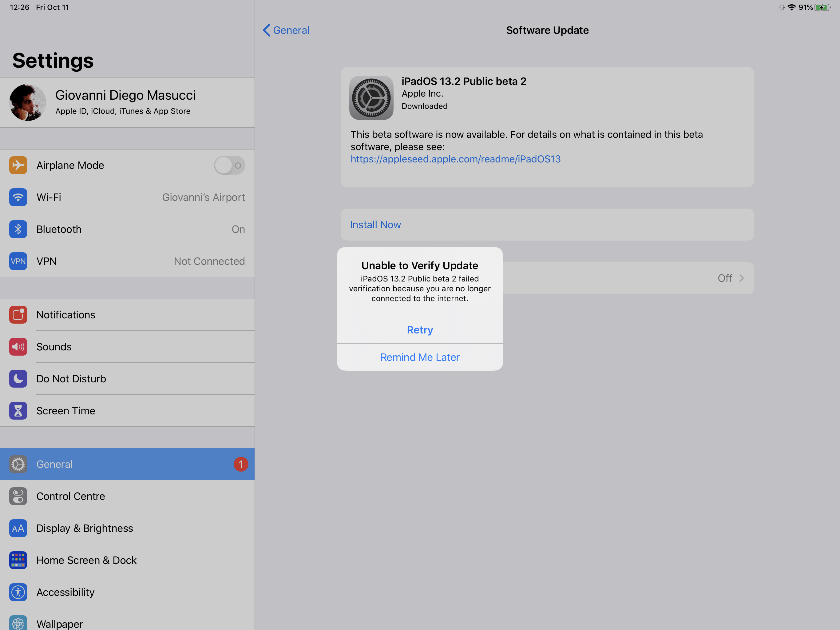Tap Retry in the verify alert

tap(420, 329)
